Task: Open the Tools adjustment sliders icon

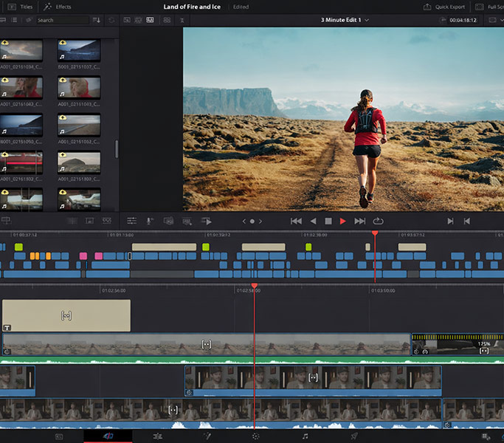Action: pos(132,221)
